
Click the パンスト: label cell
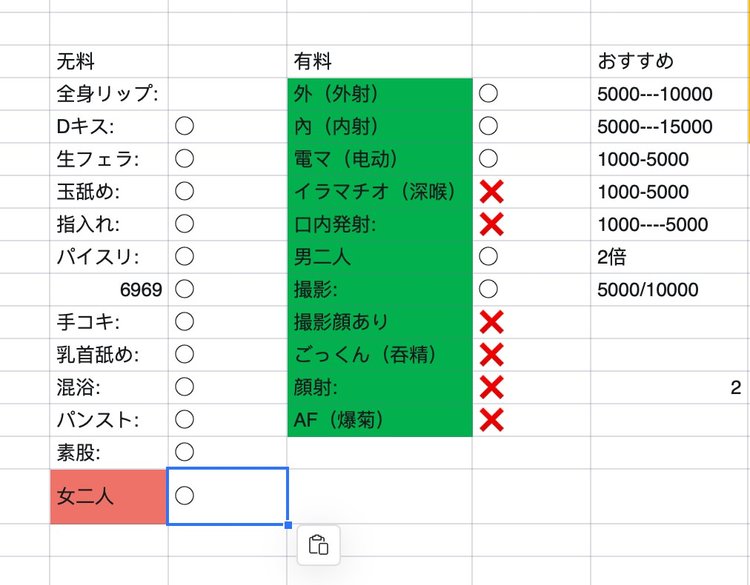click(x=108, y=420)
